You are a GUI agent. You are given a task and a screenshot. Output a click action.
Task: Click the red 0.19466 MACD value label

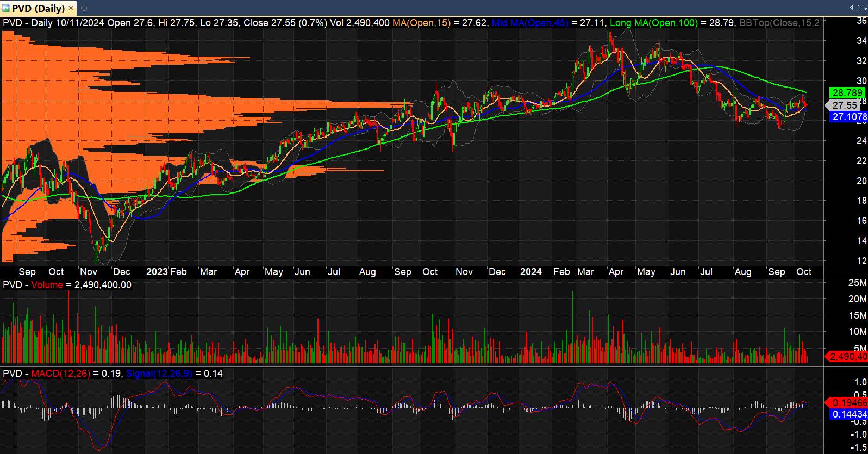tap(846, 403)
